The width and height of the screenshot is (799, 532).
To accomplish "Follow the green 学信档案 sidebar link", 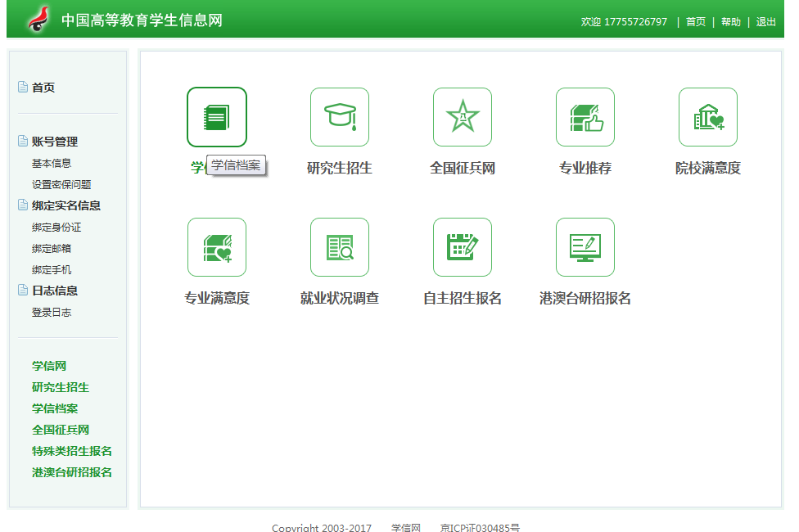I will point(55,408).
